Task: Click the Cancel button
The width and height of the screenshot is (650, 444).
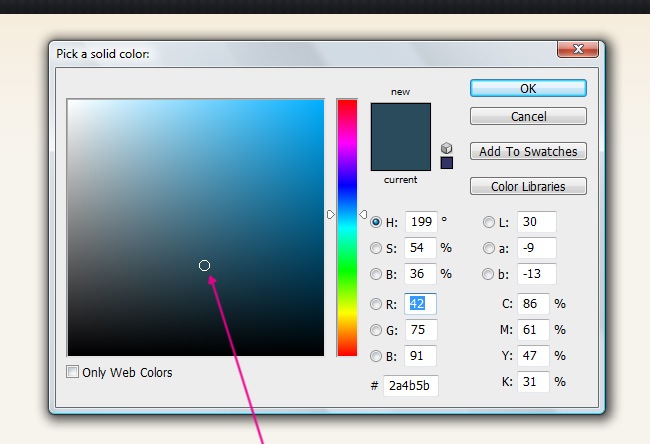Action: point(528,116)
